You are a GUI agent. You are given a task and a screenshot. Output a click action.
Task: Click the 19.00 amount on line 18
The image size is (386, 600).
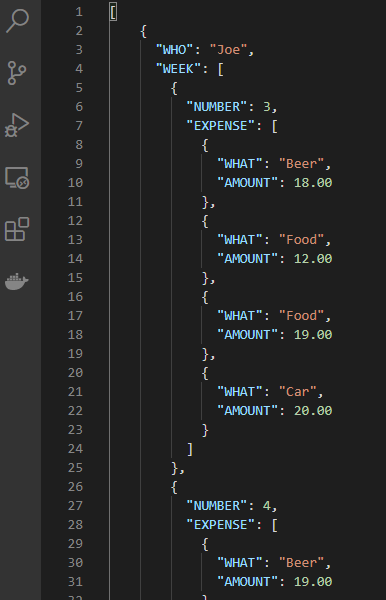(x=313, y=335)
